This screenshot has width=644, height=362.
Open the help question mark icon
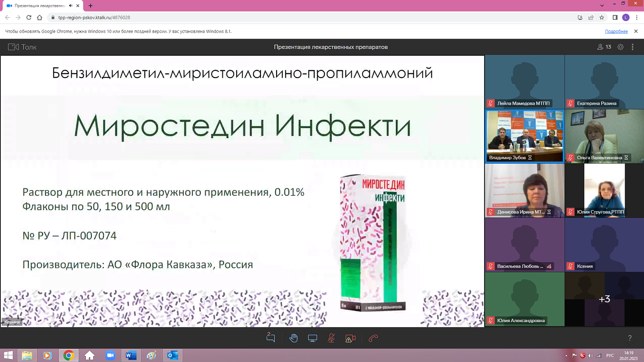click(x=630, y=338)
